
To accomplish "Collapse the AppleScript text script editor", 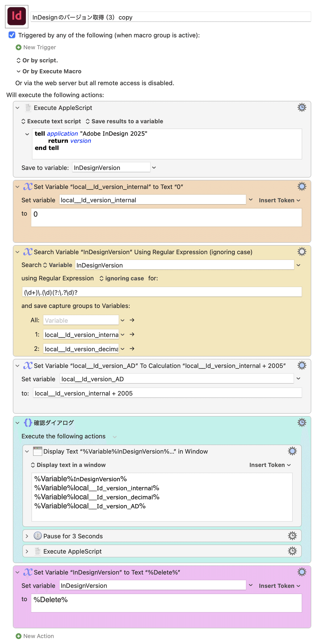I will 27,134.
